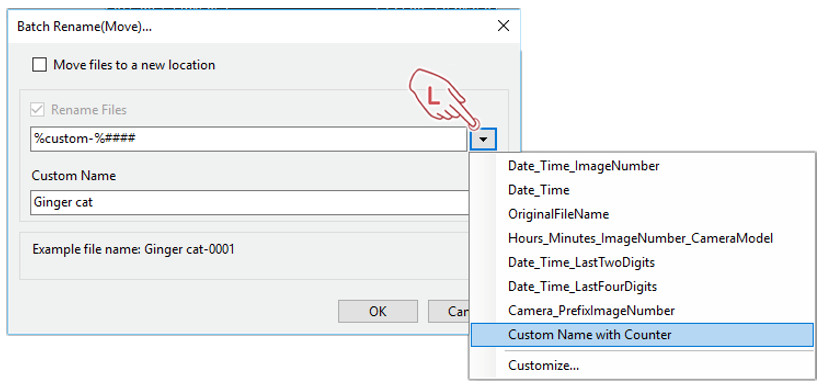This screenshot has height=385, width=827.
Task: Select Custom Name with Counter
Action: click(x=642, y=335)
